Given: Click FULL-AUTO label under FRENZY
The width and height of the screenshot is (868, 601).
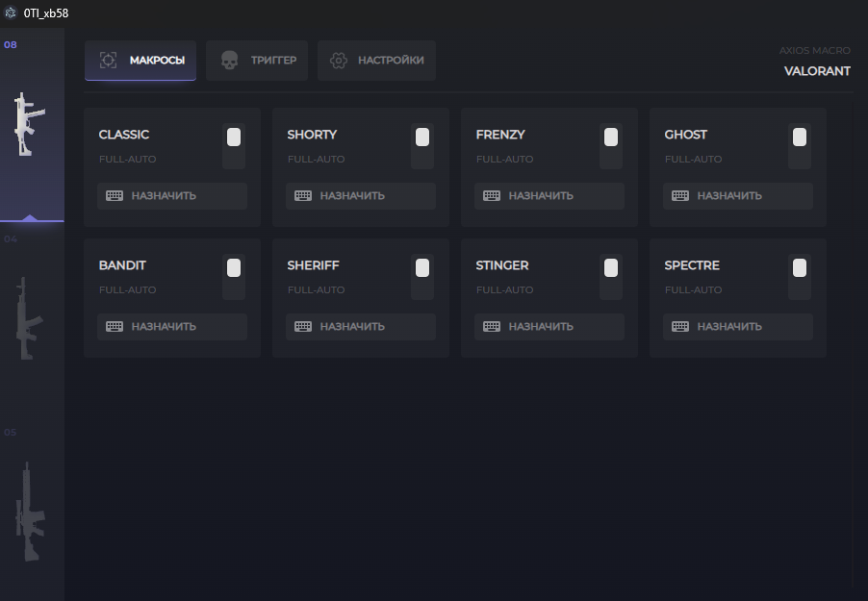Looking at the screenshot, I should tap(505, 160).
